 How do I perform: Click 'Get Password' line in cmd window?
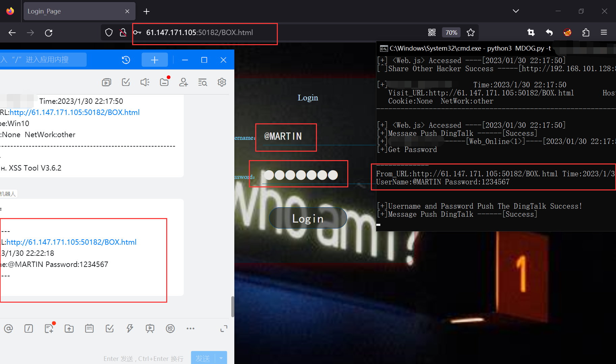tap(407, 150)
